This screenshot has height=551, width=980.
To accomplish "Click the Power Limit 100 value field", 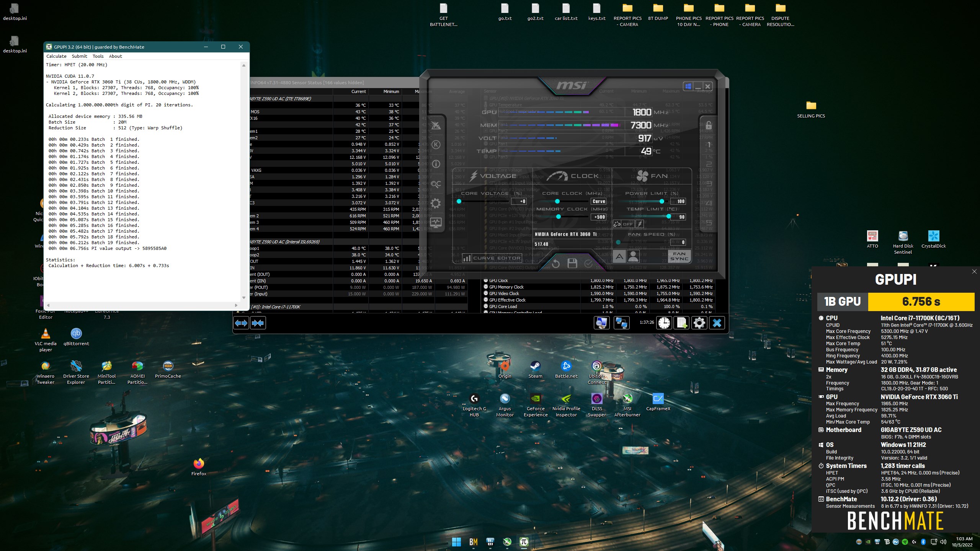I will [x=678, y=201].
